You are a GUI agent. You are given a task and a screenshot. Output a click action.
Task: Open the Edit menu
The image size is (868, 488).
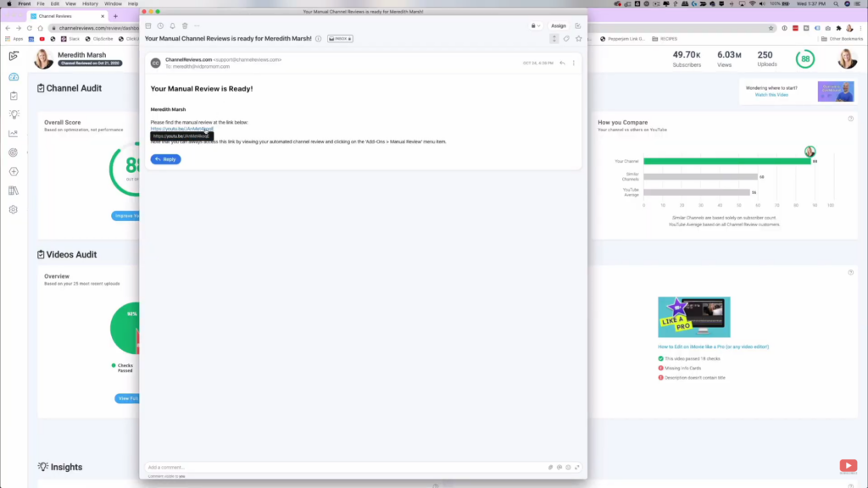click(x=55, y=4)
